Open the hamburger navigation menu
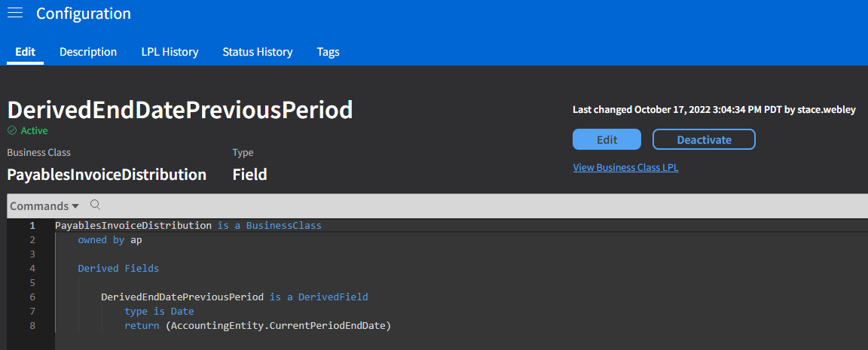The height and width of the screenshot is (350, 868). click(15, 14)
